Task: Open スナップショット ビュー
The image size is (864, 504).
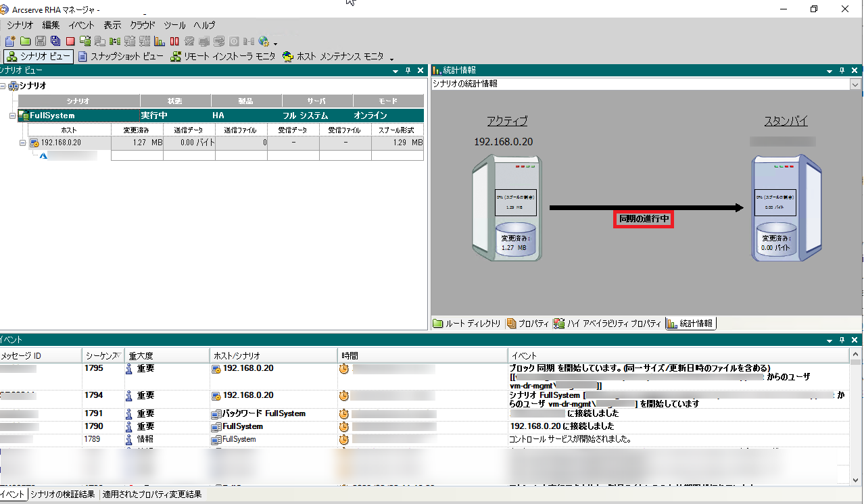Action: (120, 57)
